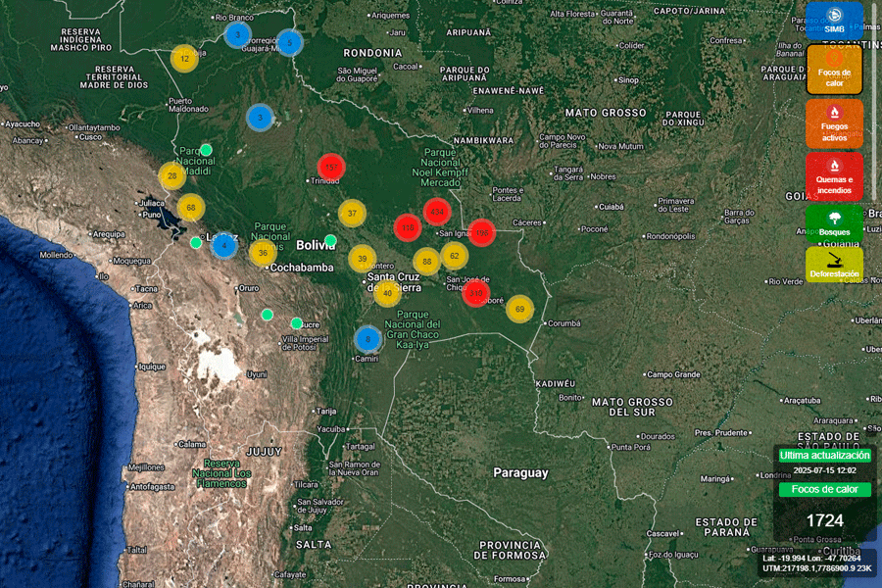Click the red cluster marker labeled 310
Image resolution: width=882 pixels, height=588 pixels.
pos(476,293)
